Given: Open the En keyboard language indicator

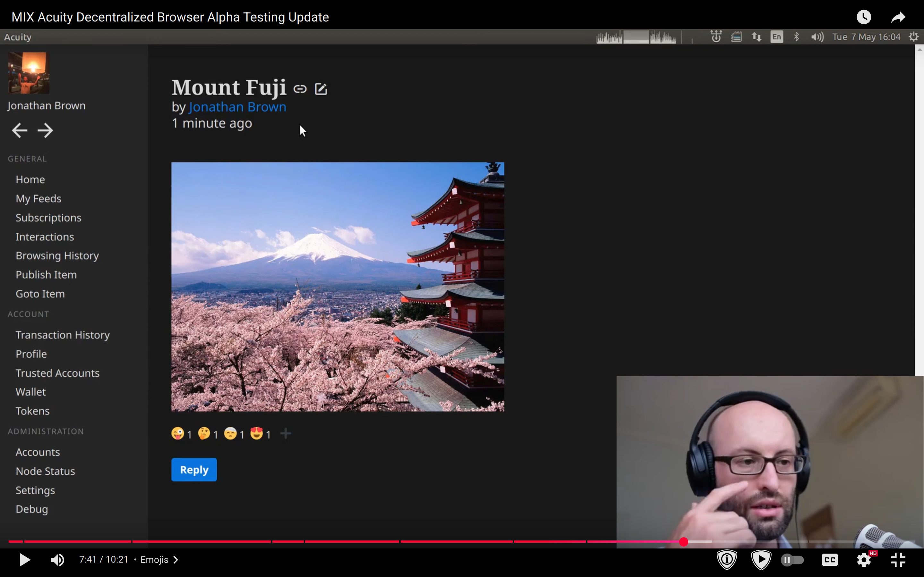Looking at the screenshot, I should 777,37.
